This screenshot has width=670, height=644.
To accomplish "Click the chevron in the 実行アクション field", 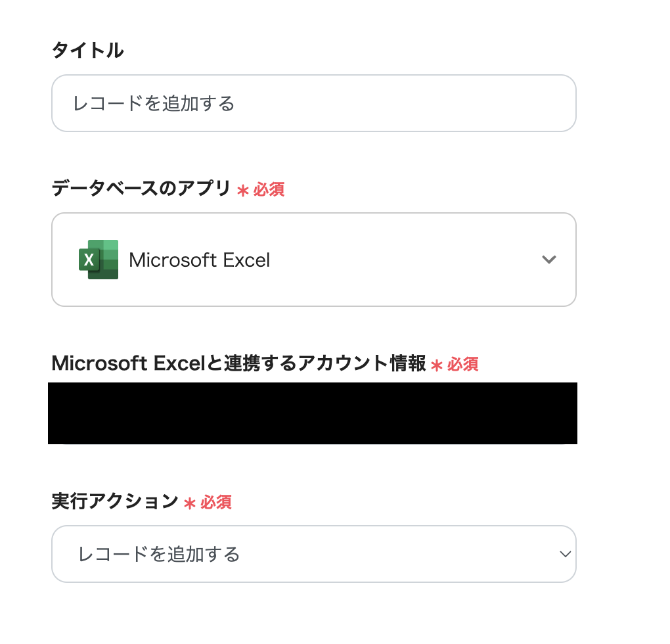I will [x=564, y=554].
